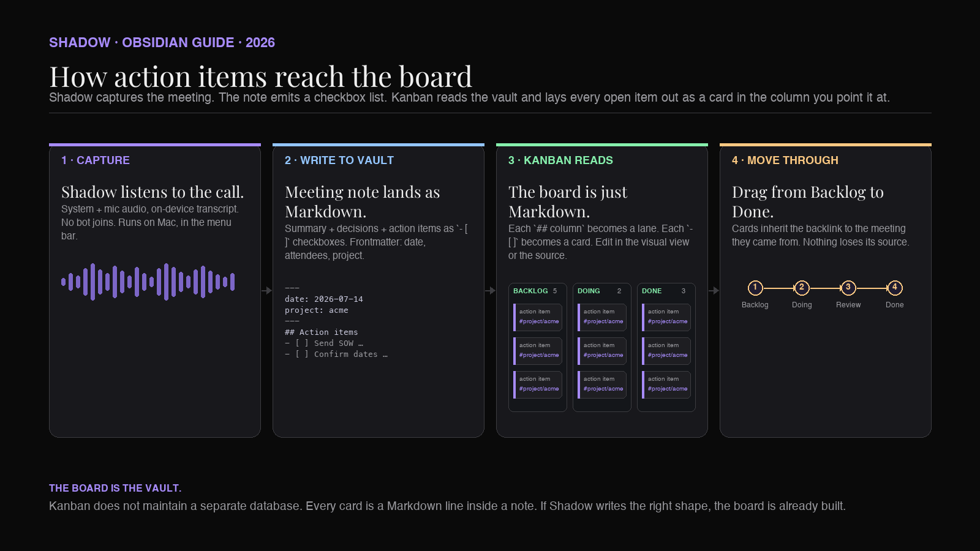Viewport: 980px width, 551px height.
Task: Click the "3 · KANBAN READS" step label
Action: pos(560,160)
